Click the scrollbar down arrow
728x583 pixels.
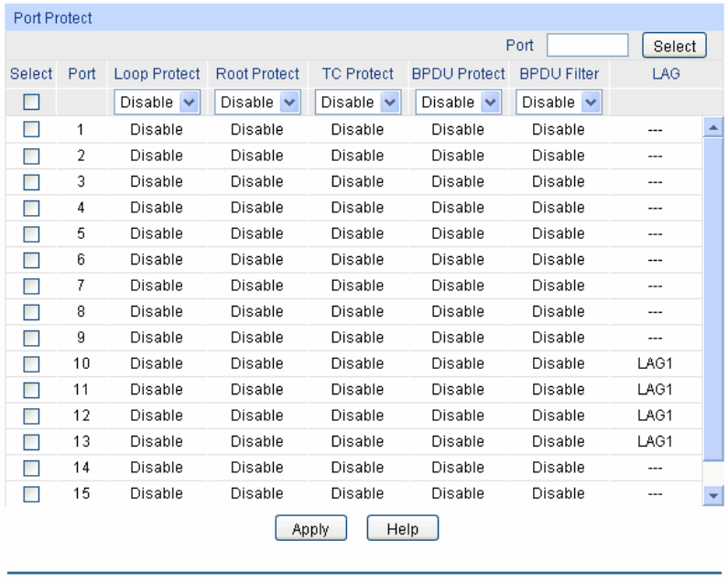[713, 496]
